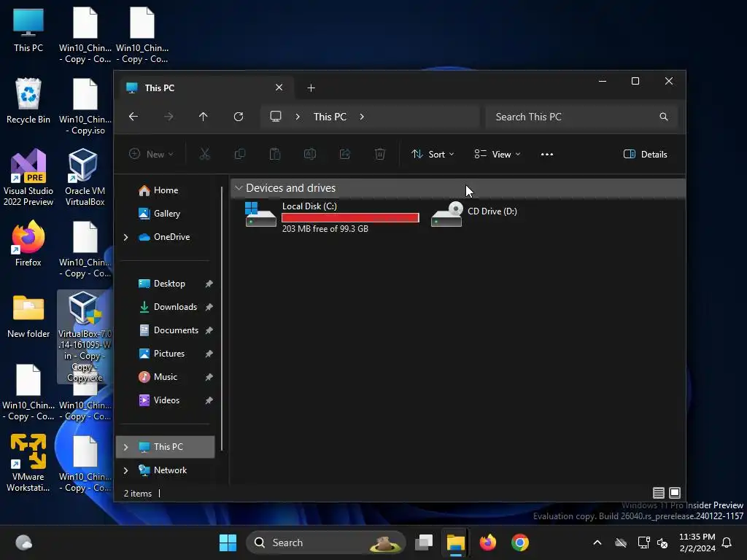This screenshot has width=747, height=560.
Task: Select the This PC tab
Action: (205, 88)
